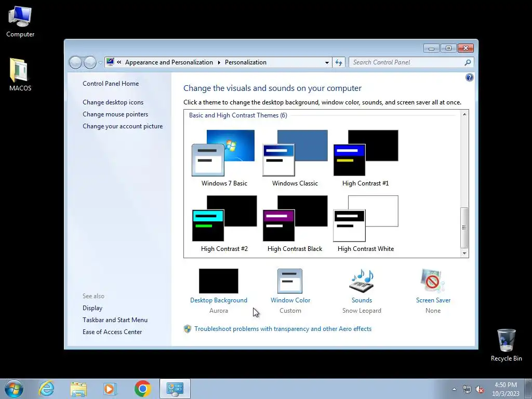Screen dimensions: 532x399
Task: Open Change mouse pointers link
Action: pyautogui.click(x=115, y=114)
